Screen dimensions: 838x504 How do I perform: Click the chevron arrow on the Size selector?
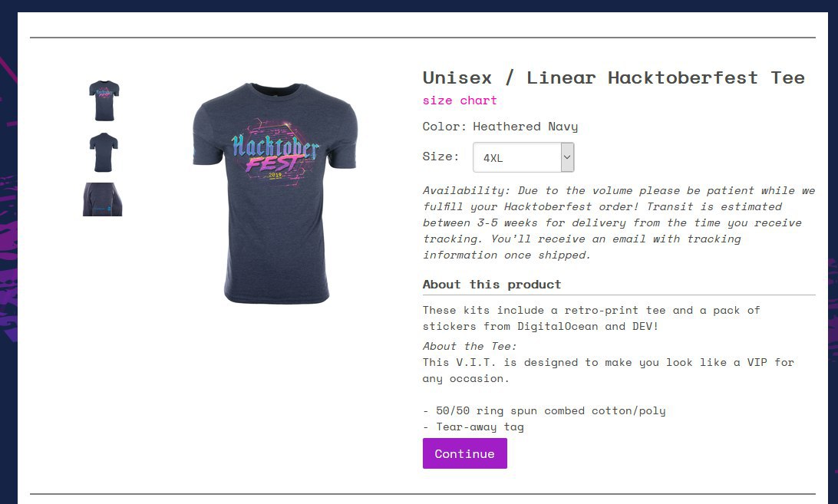(x=567, y=157)
